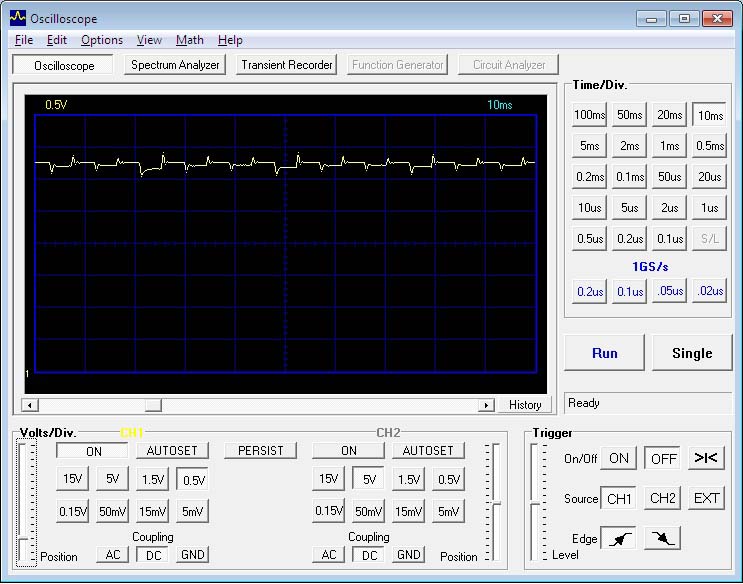Image resolution: width=743 pixels, height=584 pixels.
Task: Set trigger source to EXT
Action: click(706, 498)
